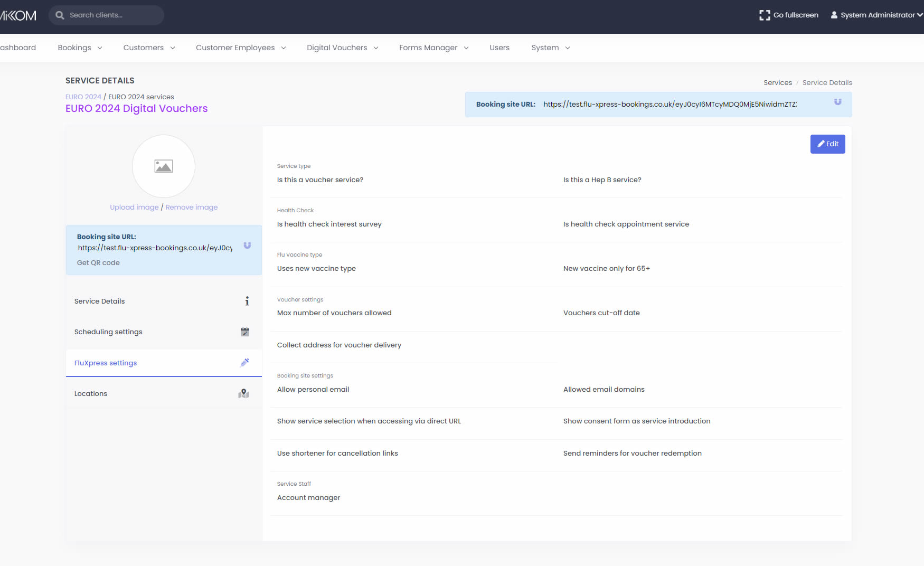Expand the Customers dropdown menu

(149, 48)
